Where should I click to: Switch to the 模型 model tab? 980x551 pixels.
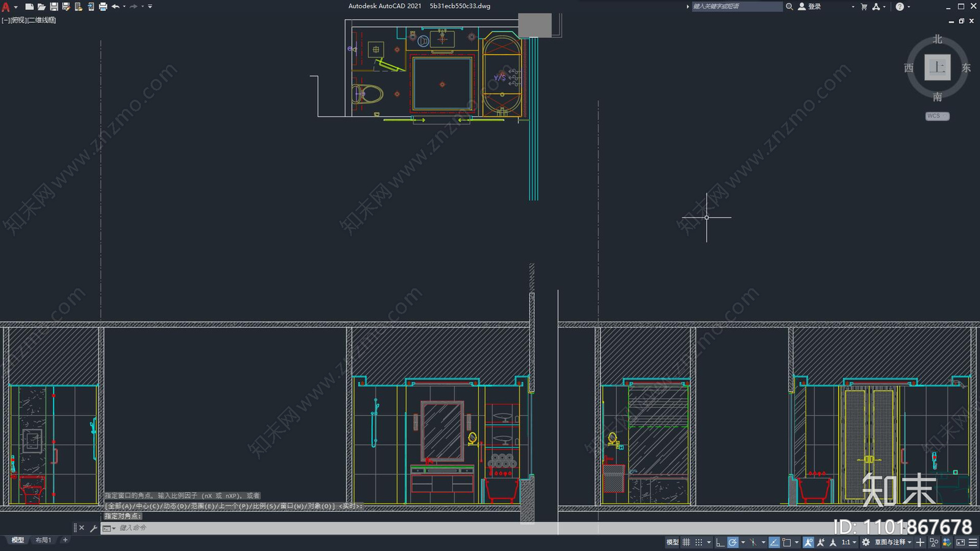17,540
